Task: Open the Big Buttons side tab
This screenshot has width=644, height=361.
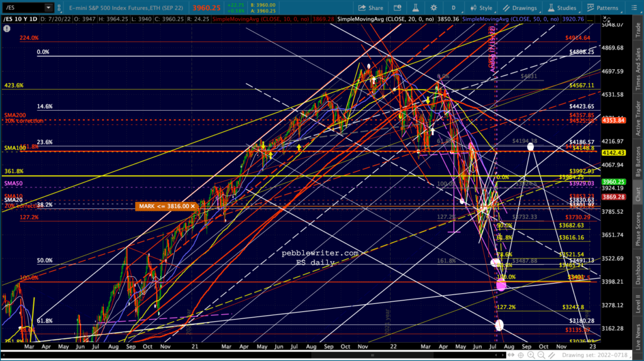Action: tap(638, 162)
